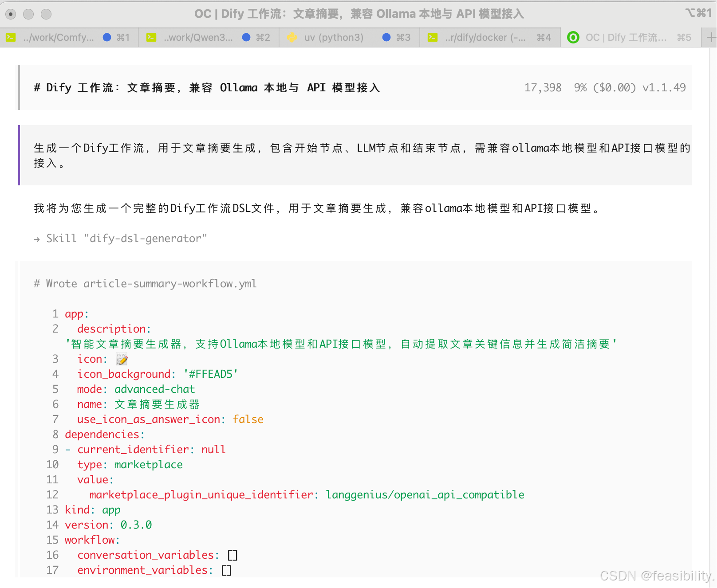Click the '# Dify 工作流' session heading

click(207, 88)
